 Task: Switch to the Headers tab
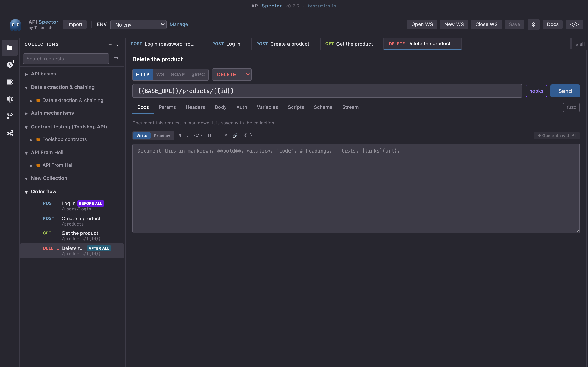195,107
